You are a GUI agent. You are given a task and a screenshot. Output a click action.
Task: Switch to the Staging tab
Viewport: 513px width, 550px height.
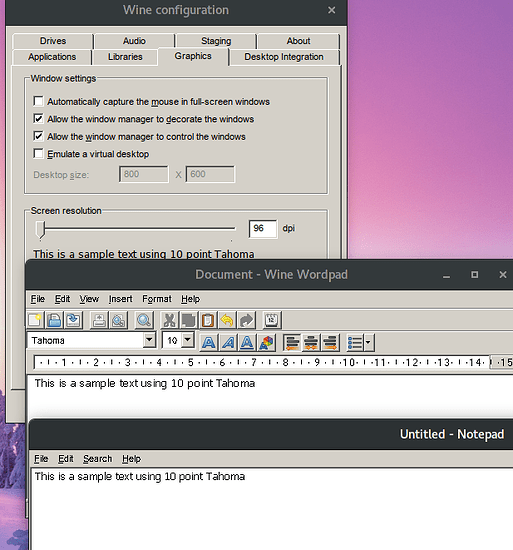pyautogui.click(x=216, y=41)
